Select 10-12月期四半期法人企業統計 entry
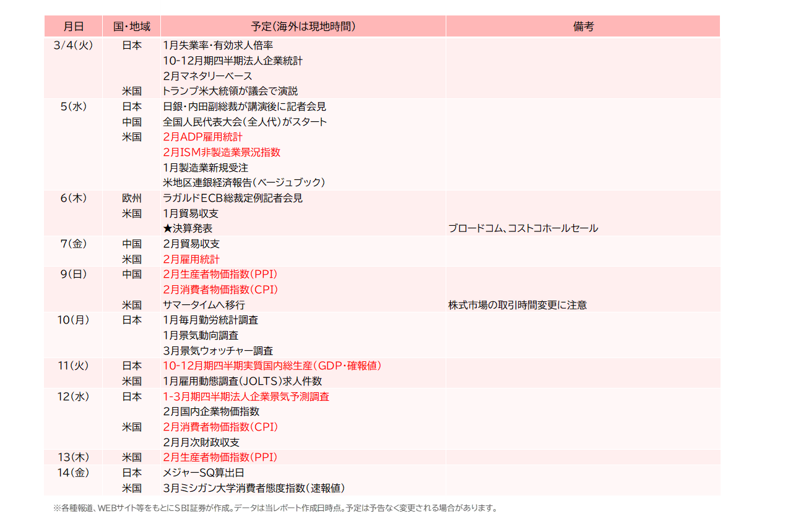788x532 pixels. (x=233, y=61)
